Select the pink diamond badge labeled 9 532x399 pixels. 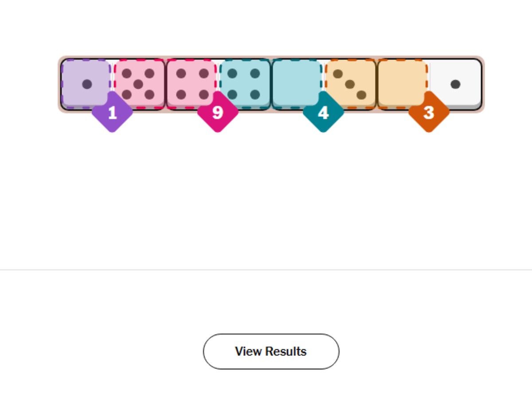pyautogui.click(x=218, y=113)
